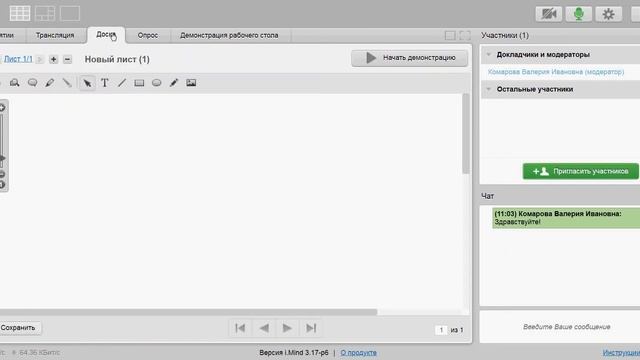Restore panel size icon near tabs
Image resolution: width=640 pixels, height=360 pixels.
pos(450,36)
